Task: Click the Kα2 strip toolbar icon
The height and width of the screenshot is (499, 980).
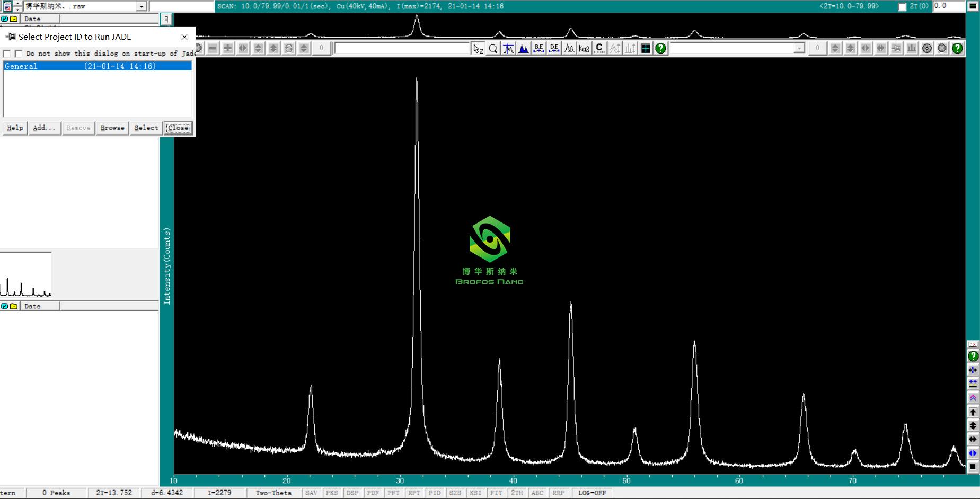Action: click(x=584, y=49)
